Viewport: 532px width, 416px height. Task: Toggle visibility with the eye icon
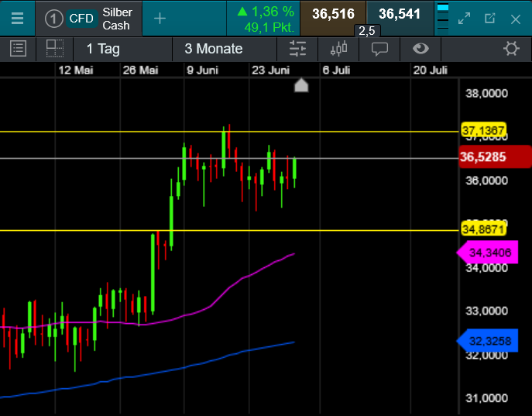pyautogui.click(x=420, y=49)
